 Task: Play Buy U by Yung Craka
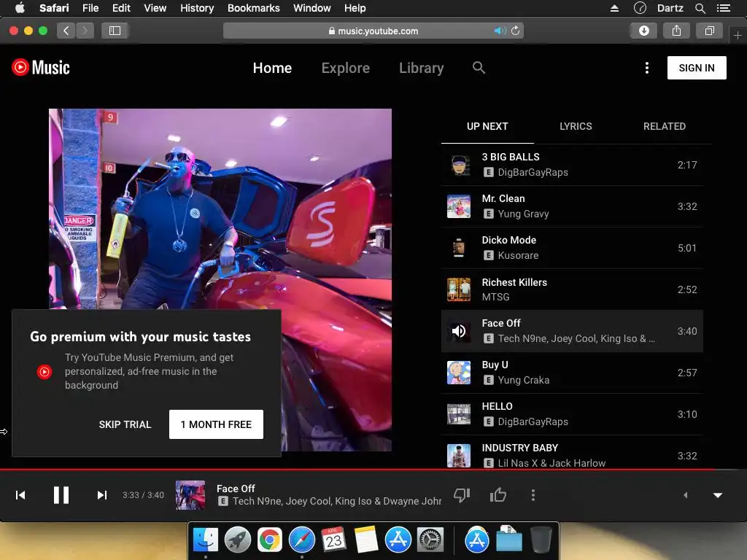[x=572, y=373]
